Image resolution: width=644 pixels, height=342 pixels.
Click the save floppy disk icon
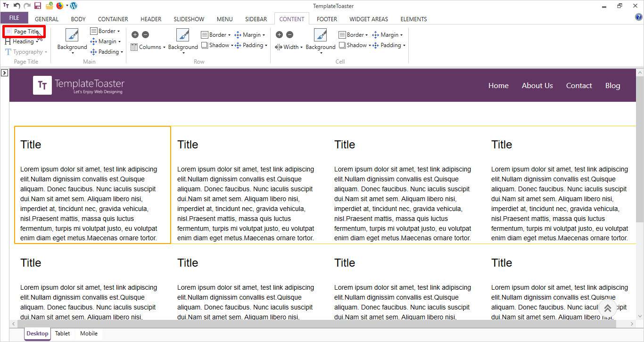38,6
